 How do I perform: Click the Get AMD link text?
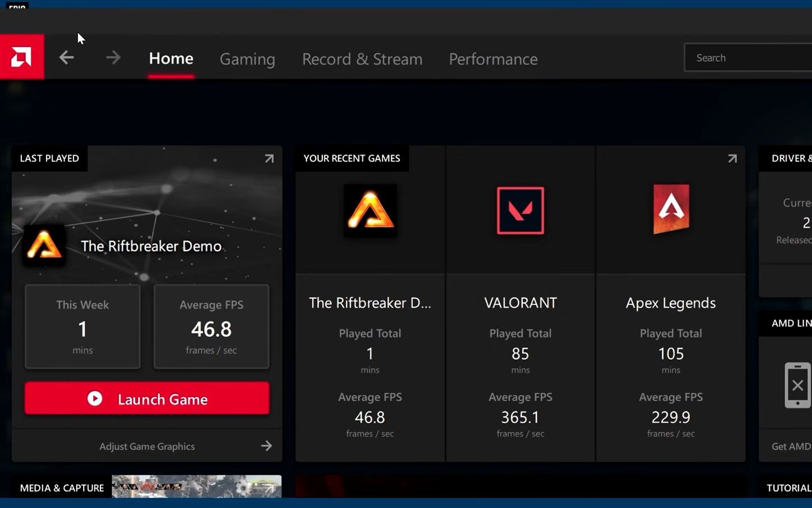tap(791, 446)
